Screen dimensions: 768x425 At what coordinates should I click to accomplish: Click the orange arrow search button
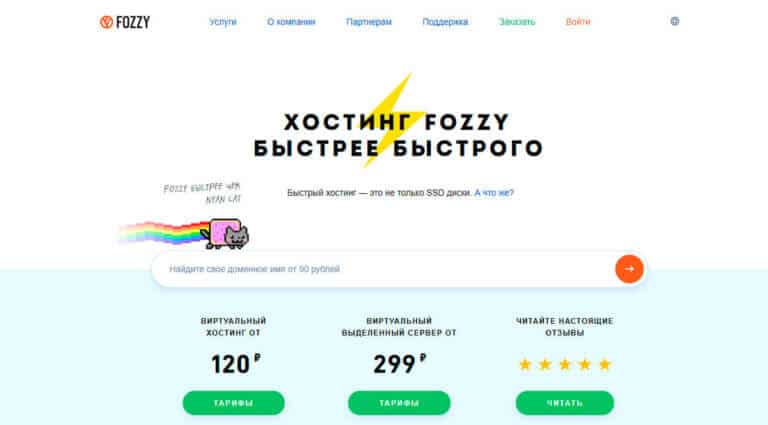(629, 269)
